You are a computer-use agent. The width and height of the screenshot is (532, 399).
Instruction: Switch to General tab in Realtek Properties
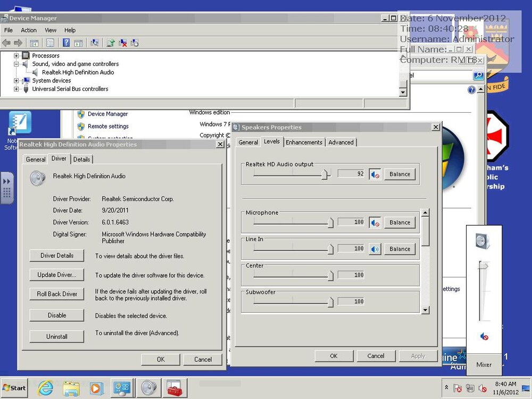[36, 160]
